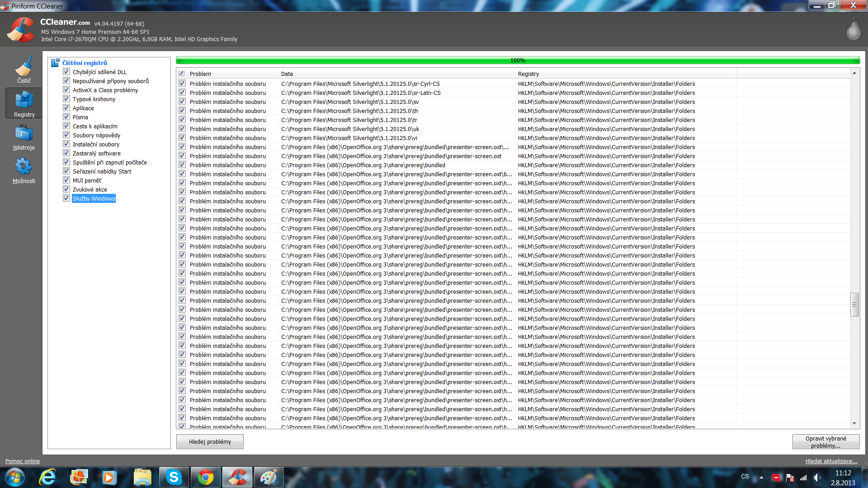Open the Microsoft Office taskbar icon
This screenshot has width=868, height=488.
(79, 477)
